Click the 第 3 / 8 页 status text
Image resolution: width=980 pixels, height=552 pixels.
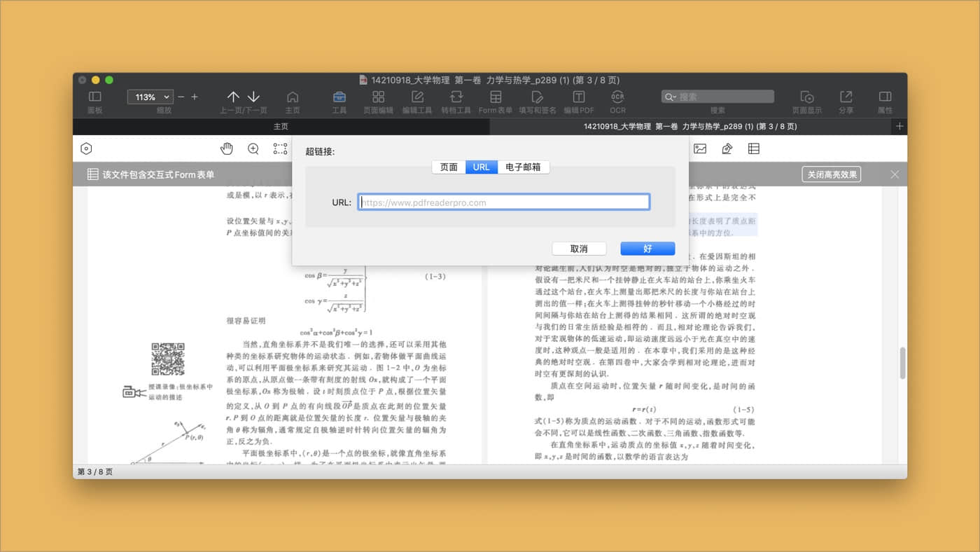(x=95, y=472)
